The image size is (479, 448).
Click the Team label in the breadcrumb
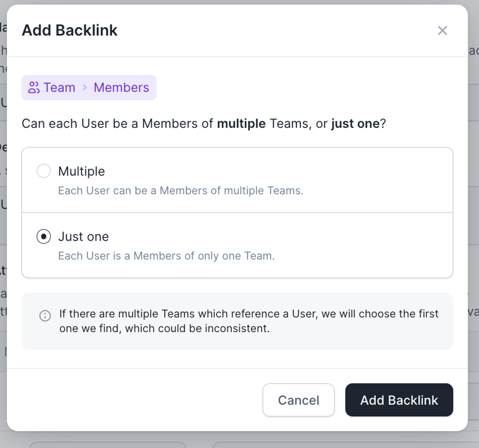[59, 87]
